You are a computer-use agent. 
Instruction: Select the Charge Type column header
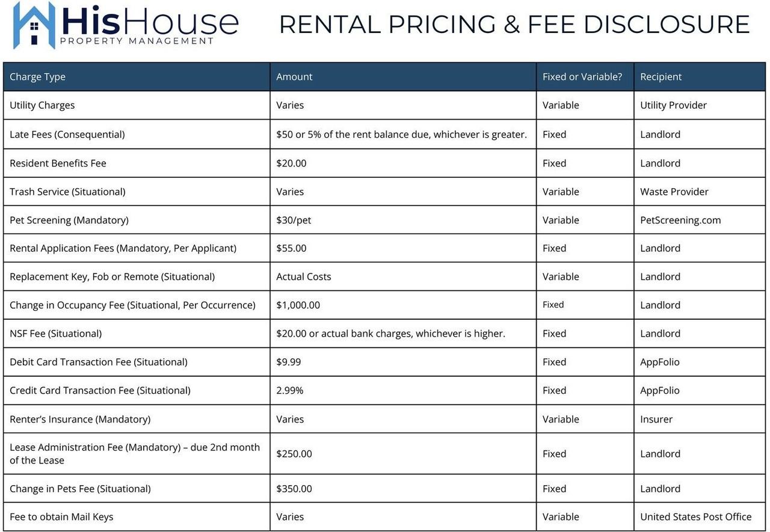click(37, 77)
